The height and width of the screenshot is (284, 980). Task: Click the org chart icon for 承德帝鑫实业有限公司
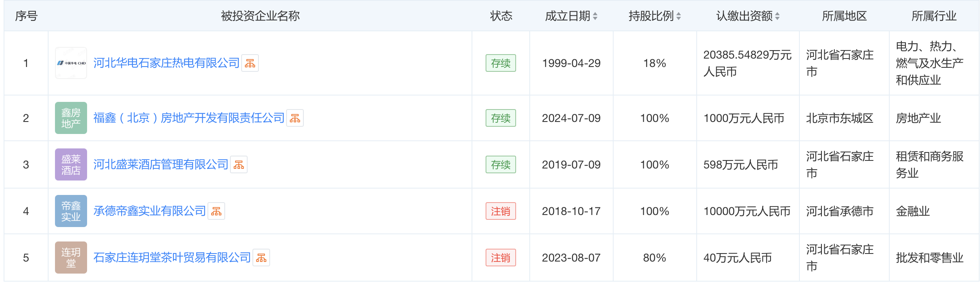[x=216, y=211]
